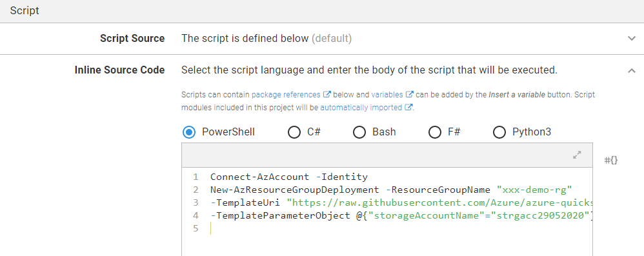Open the package references link
Image resolution: width=644 pixels, height=256 pixels.
[286, 94]
